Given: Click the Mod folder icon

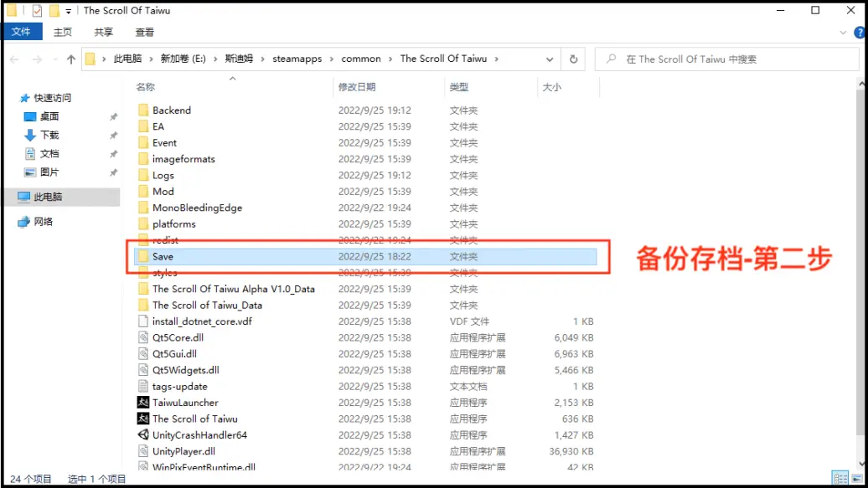Looking at the screenshot, I should pos(143,192).
